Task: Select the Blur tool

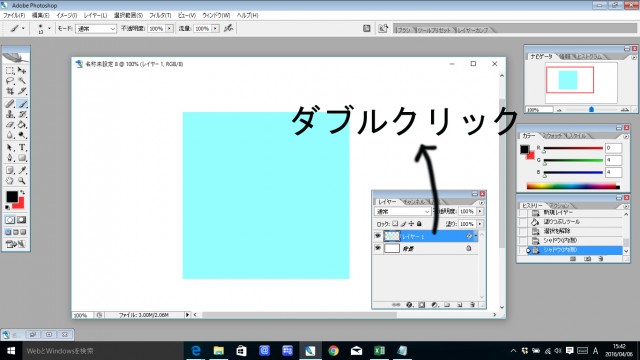Action: (x=10, y=135)
